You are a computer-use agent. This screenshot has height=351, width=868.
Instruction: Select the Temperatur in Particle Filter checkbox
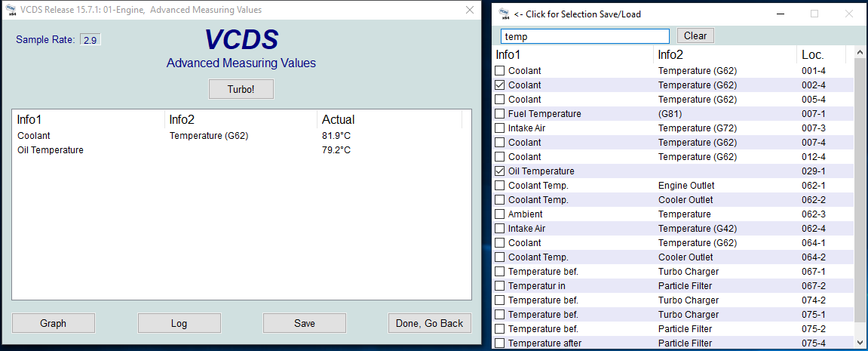click(x=500, y=286)
